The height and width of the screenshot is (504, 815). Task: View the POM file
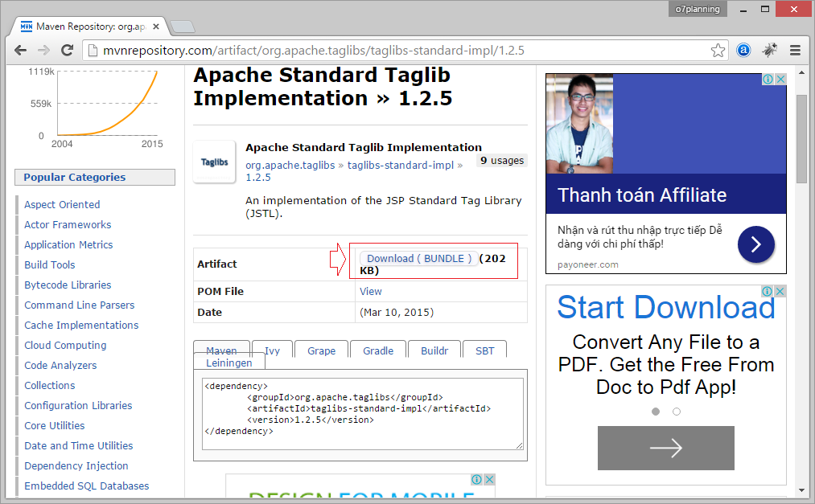click(x=371, y=292)
